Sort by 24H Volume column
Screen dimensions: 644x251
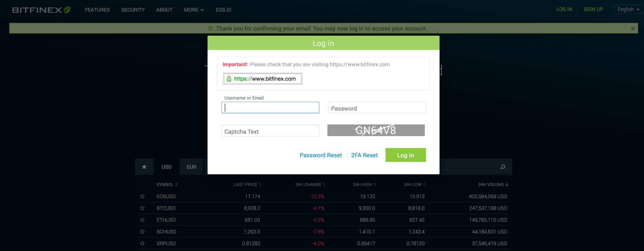tap(493, 184)
